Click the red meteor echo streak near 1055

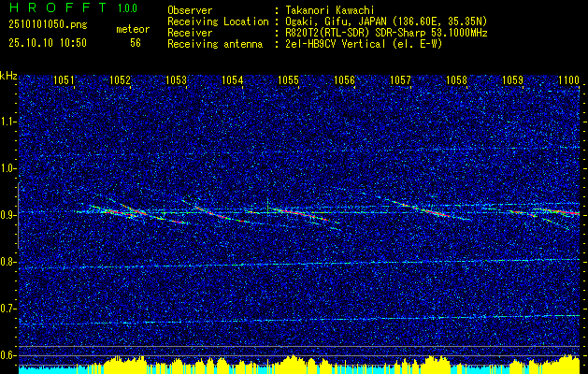[305, 215]
